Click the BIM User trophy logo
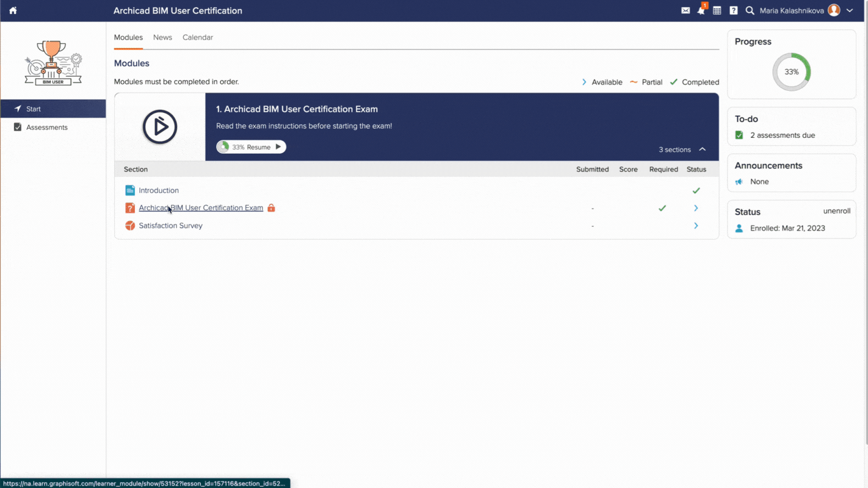Image resolution: width=868 pixels, height=488 pixels. [53, 63]
